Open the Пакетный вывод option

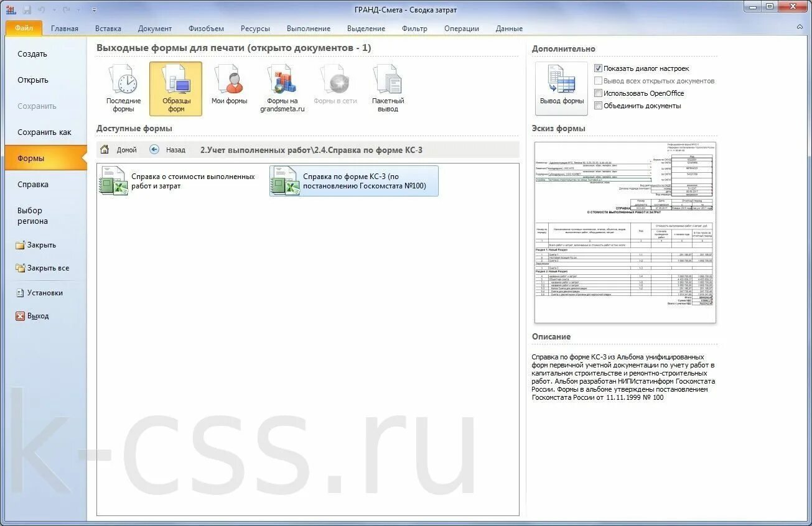(x=388, y=89)
